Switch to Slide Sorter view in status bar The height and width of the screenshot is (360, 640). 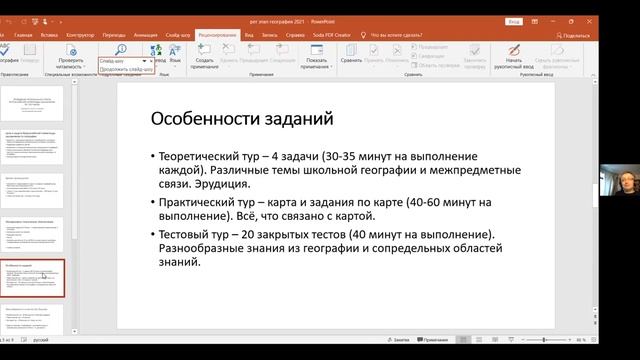tap(479, 340)
